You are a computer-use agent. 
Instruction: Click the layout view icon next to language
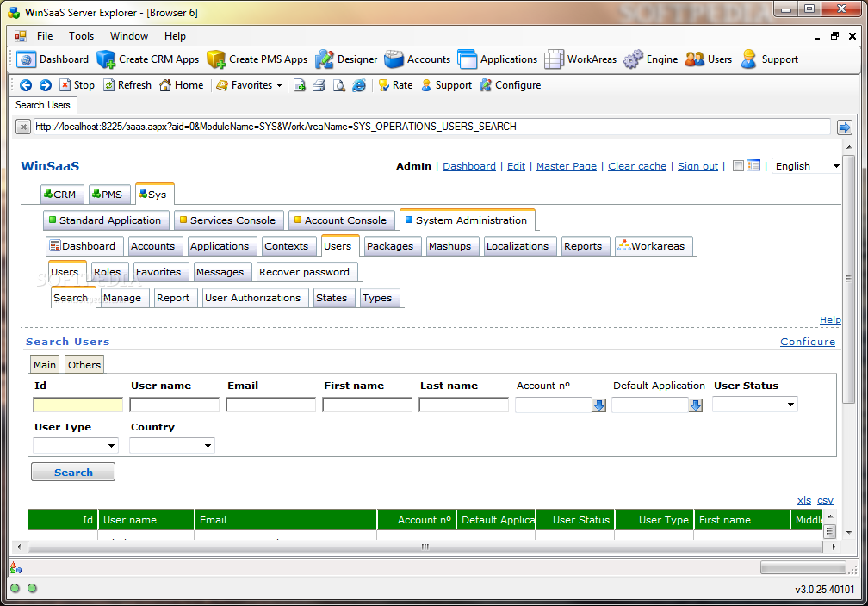[x=753, y=165]
